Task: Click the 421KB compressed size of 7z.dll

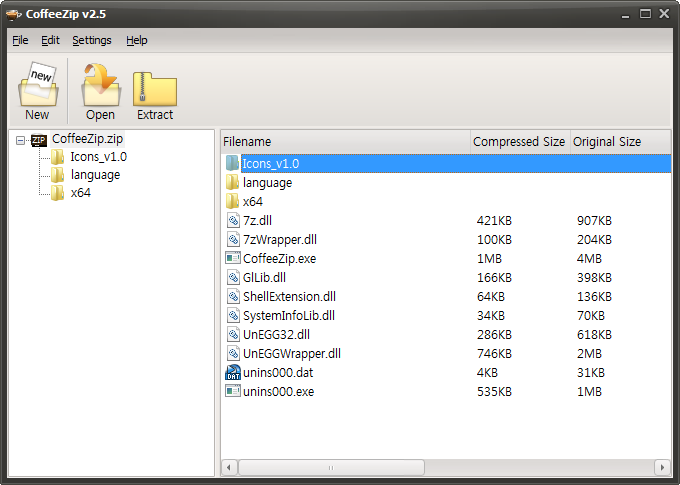Action: 494,221
